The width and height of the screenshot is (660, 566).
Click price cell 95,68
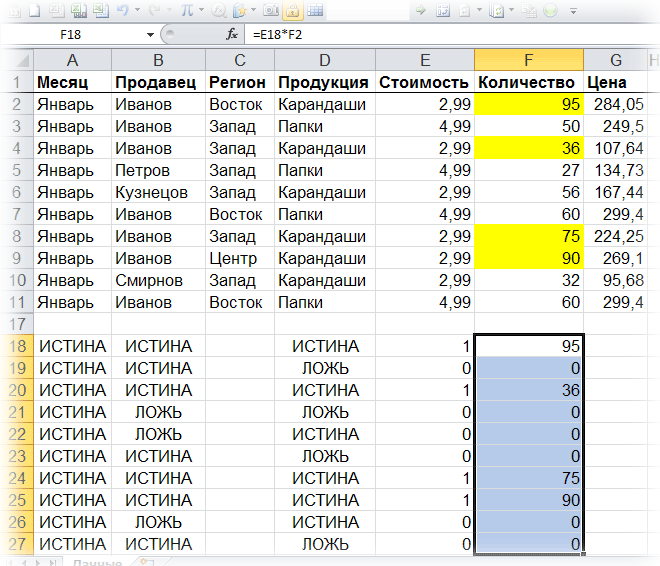click(x=615, y=280)
